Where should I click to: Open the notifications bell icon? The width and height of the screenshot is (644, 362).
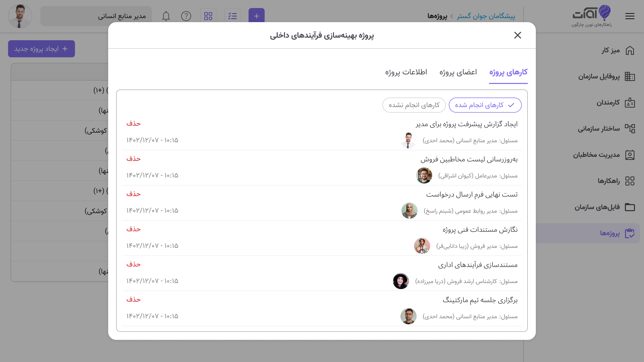166,16
